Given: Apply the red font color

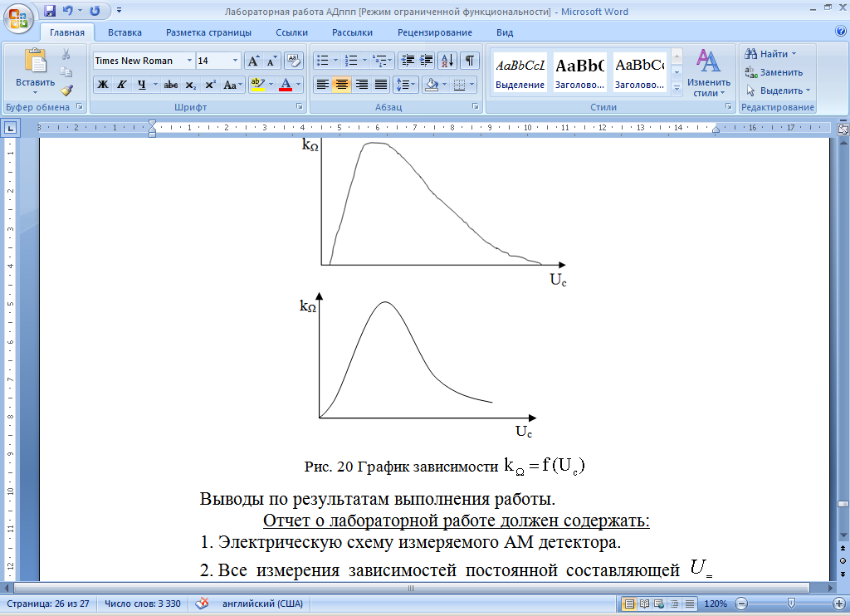Looking at the screenshot, I should tap(286, 85).
